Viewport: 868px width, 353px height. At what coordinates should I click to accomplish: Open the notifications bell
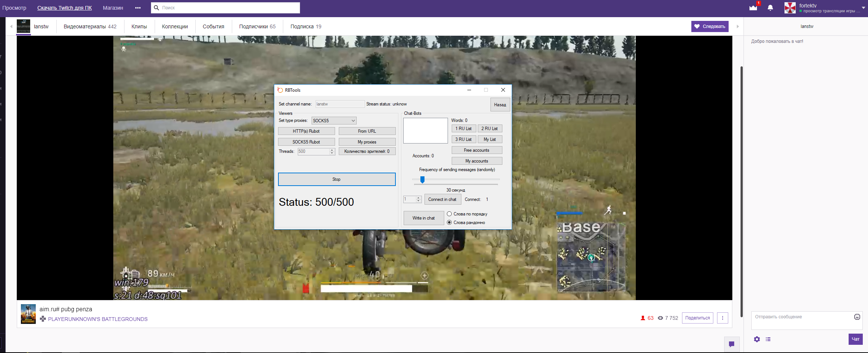(x=770, y=8)
